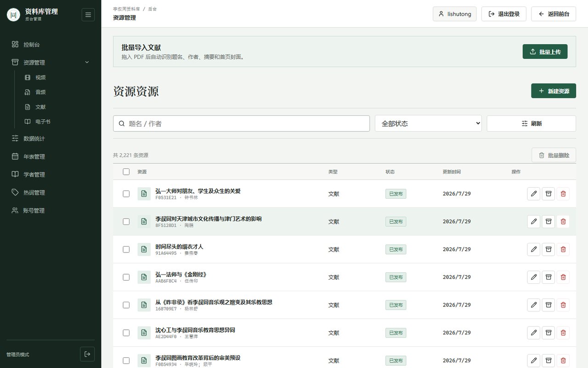Viewport: 588px width, 368px height.
Task: Click the logout icon beside 管理员模式
Action: [87, 354]
